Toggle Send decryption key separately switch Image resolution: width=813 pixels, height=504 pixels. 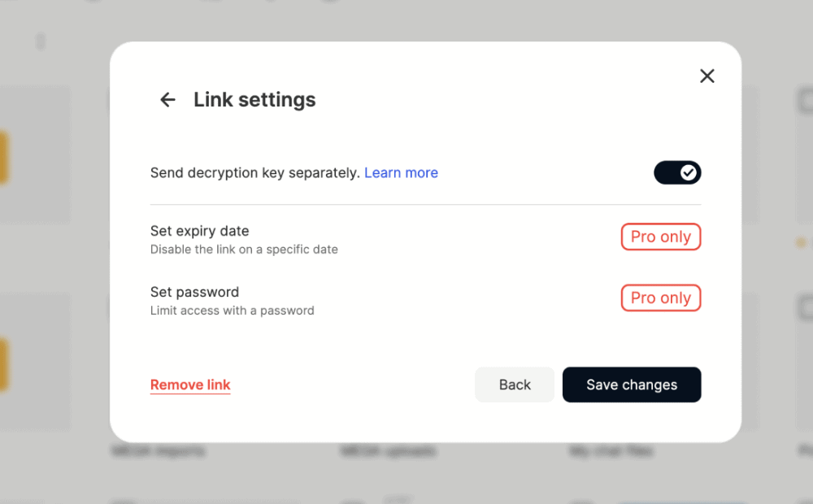[x=677, y=172]
